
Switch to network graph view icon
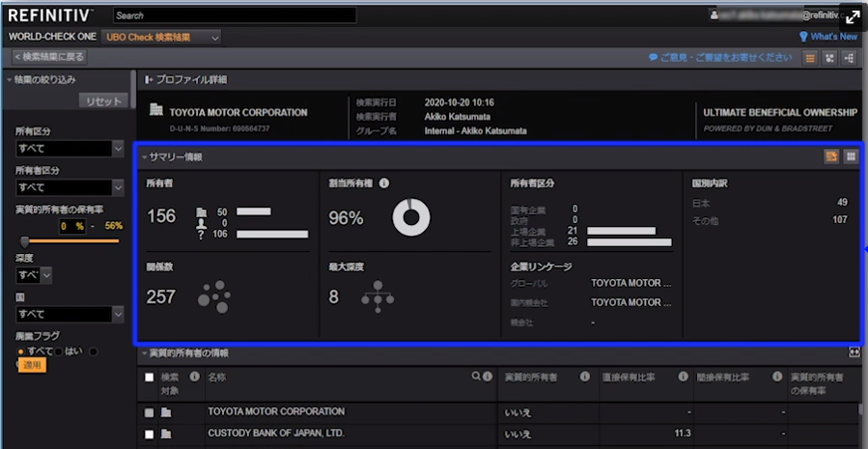829,58
